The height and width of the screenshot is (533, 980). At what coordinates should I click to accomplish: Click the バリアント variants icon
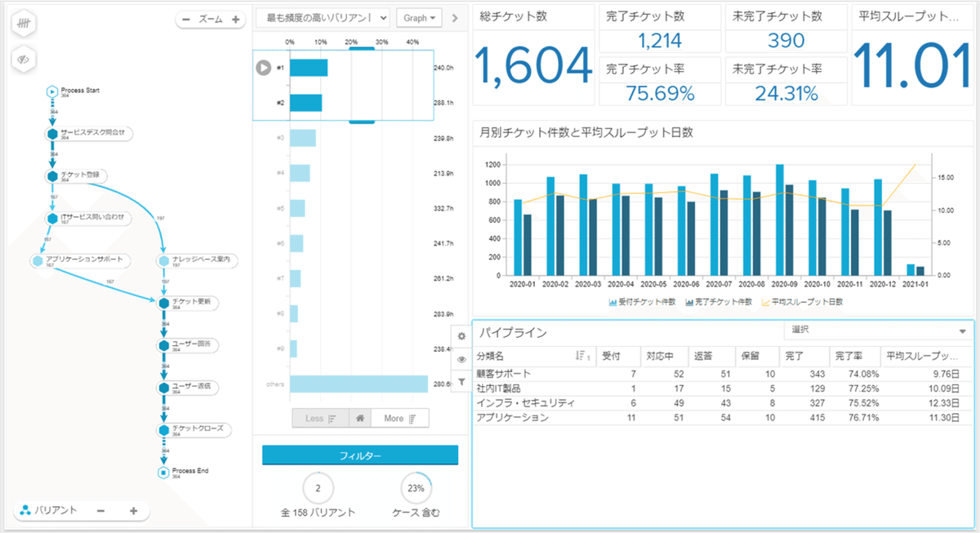[25, 511]
